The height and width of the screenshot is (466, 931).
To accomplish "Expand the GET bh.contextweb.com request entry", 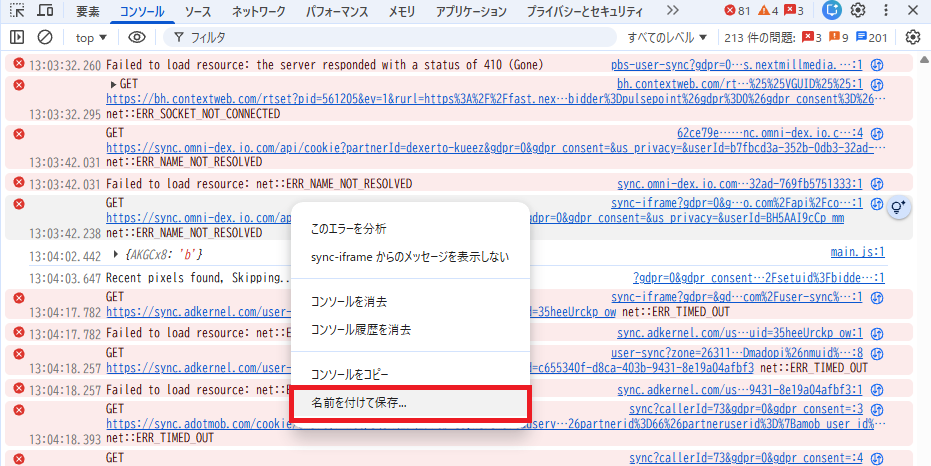I will click(112, 84).
